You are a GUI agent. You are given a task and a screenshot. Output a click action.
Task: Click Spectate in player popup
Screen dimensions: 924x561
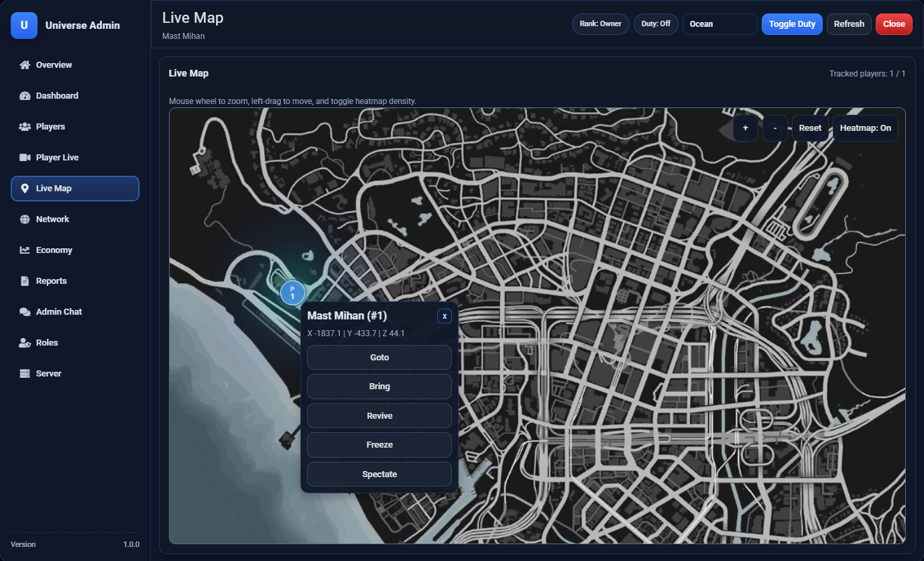(380, 474)
